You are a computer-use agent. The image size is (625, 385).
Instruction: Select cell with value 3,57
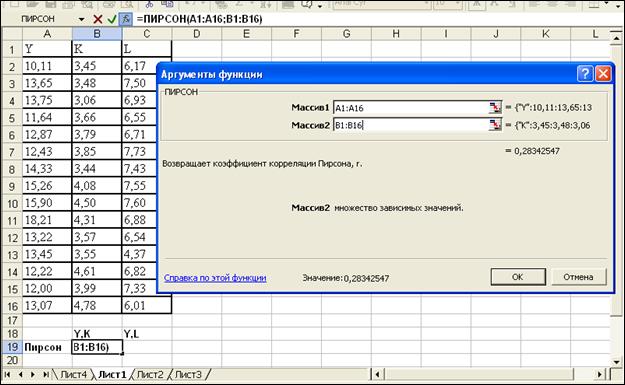97,237
